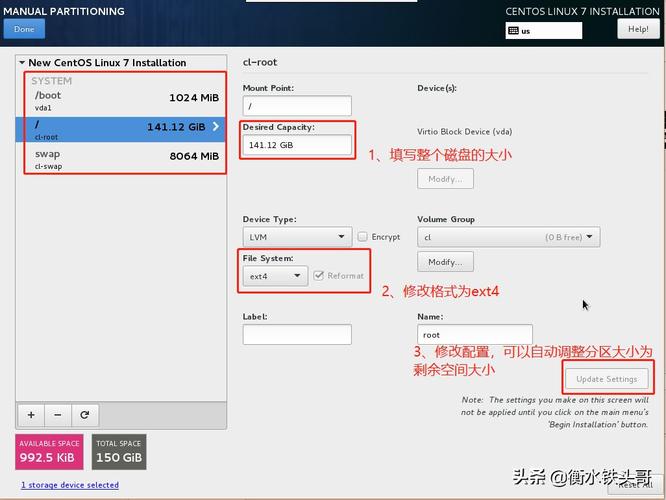Click the cl-root heading text
The image size is (666, 500).
pos(260,62)
